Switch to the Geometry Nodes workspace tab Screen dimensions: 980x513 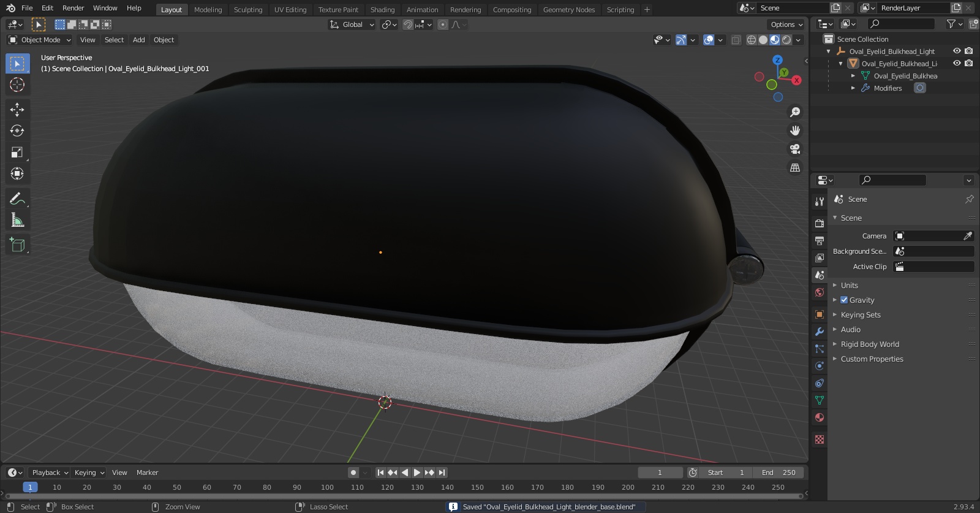[x=569, y=10]
